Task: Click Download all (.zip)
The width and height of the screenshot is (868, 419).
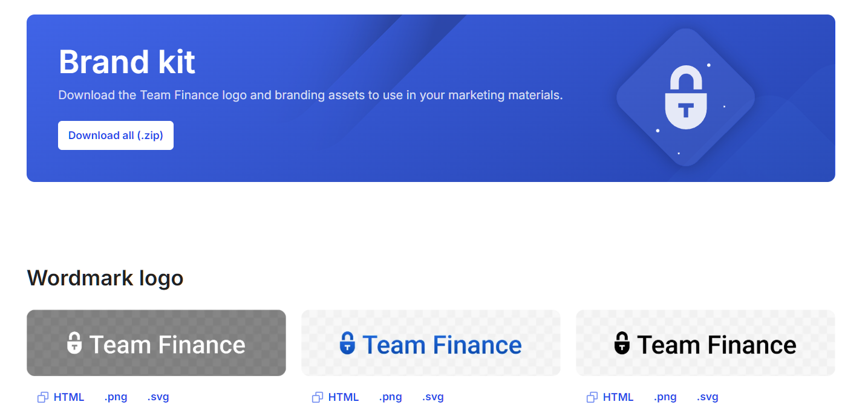Action: (x=116, y=135)
